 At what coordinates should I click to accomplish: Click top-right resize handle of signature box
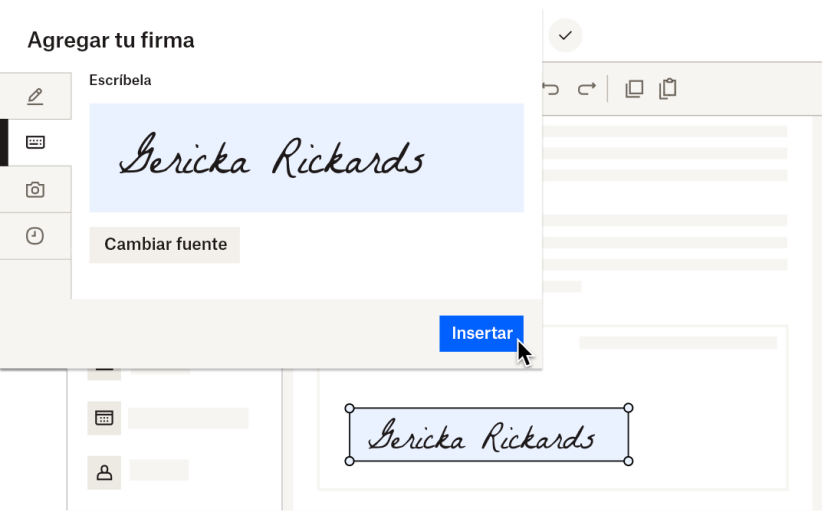click(x=628, y=408)
